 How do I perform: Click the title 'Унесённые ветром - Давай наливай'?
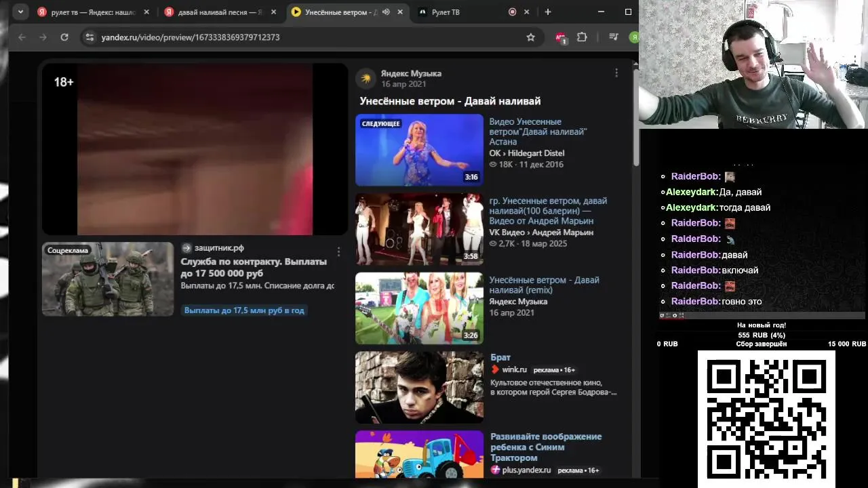tap(450, 101)
